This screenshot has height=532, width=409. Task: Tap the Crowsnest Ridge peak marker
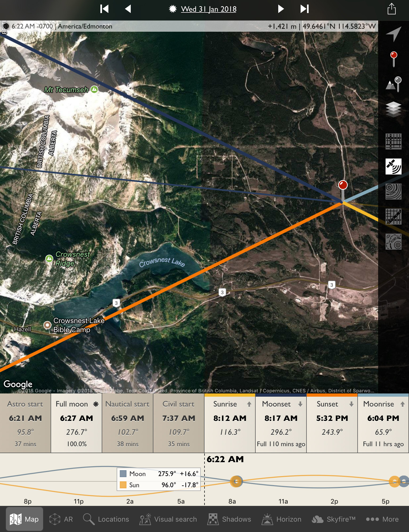click(x=49, y=258)
